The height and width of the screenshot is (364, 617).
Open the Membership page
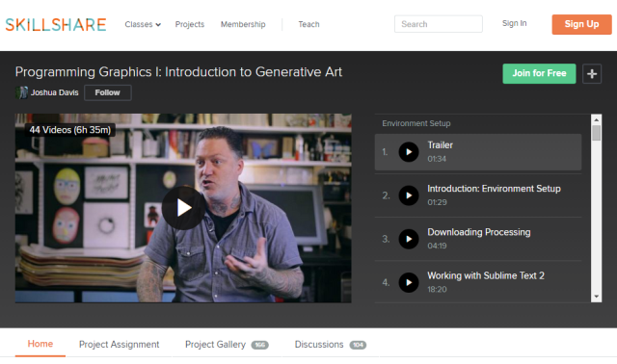click(x=243, y=24)
